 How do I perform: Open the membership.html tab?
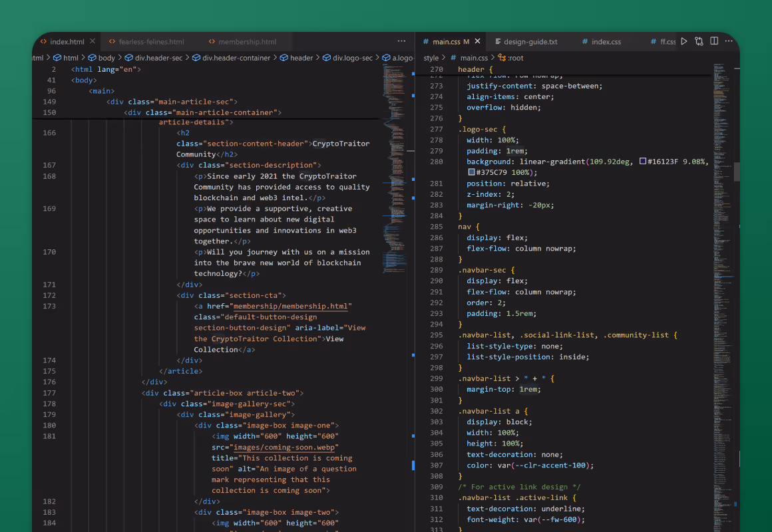[242, 42]
